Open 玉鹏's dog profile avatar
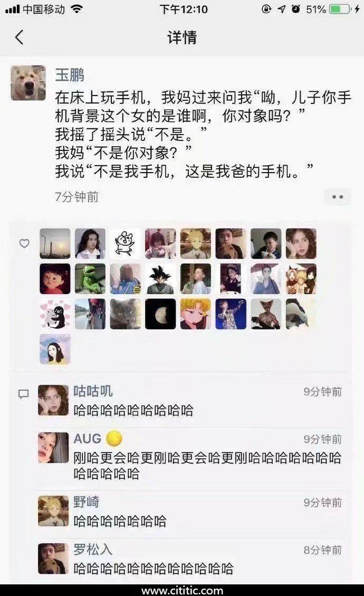 [x=28, y=83]
